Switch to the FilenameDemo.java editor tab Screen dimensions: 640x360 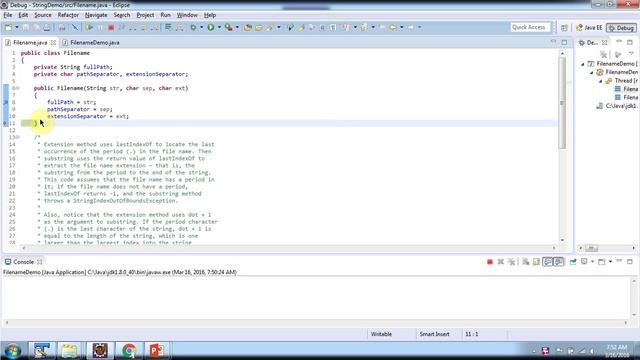(91, 42)
